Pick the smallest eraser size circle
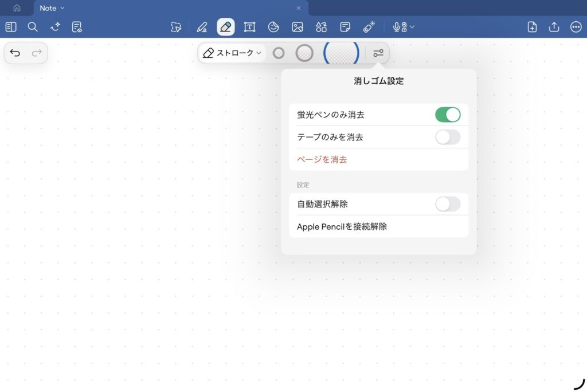 click(279, 53)
